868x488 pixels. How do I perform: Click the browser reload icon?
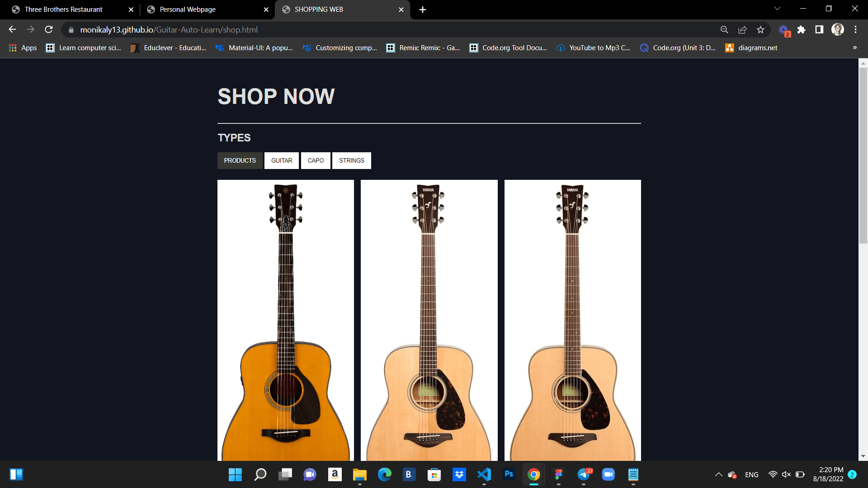[49, 30]
